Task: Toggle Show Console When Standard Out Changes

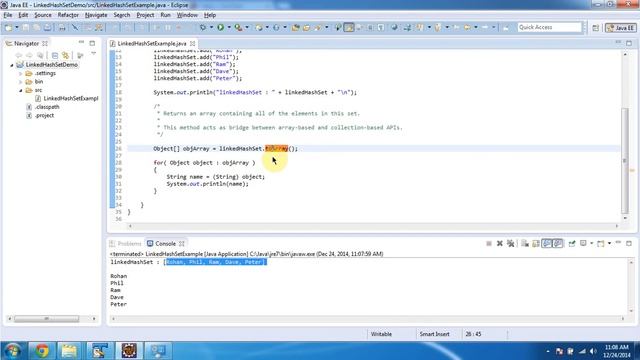Action: pyautogui.click(x=547, y=244)
